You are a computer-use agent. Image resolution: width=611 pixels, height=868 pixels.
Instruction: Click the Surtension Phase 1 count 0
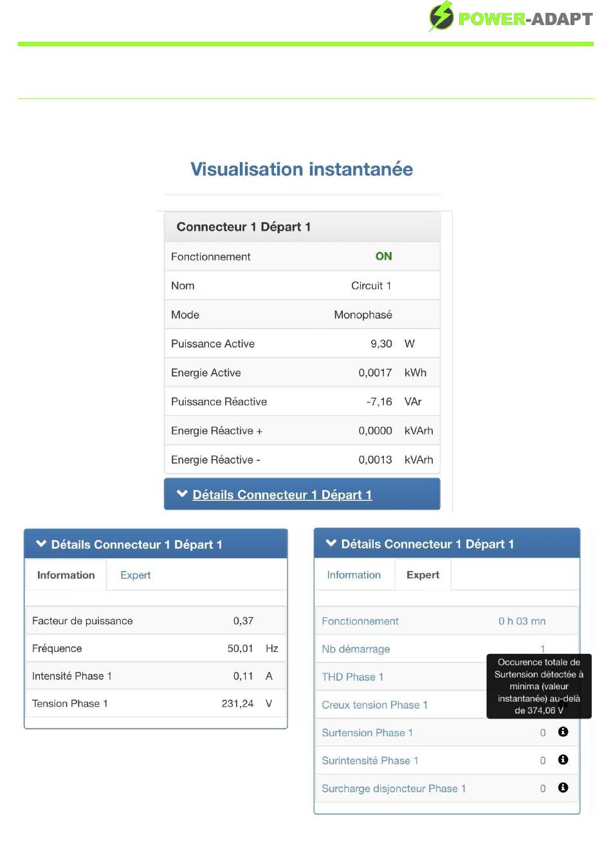tap(543, 732)
